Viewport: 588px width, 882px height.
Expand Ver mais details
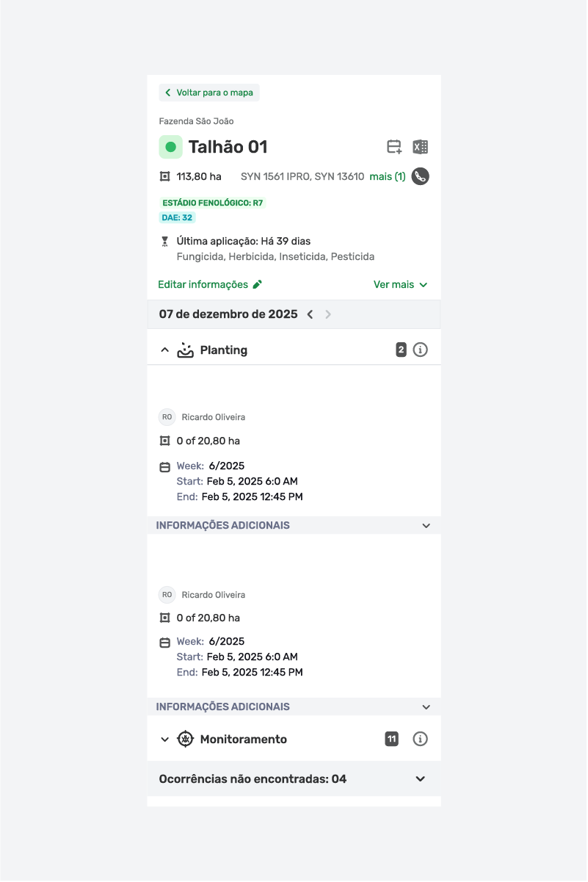400,284
